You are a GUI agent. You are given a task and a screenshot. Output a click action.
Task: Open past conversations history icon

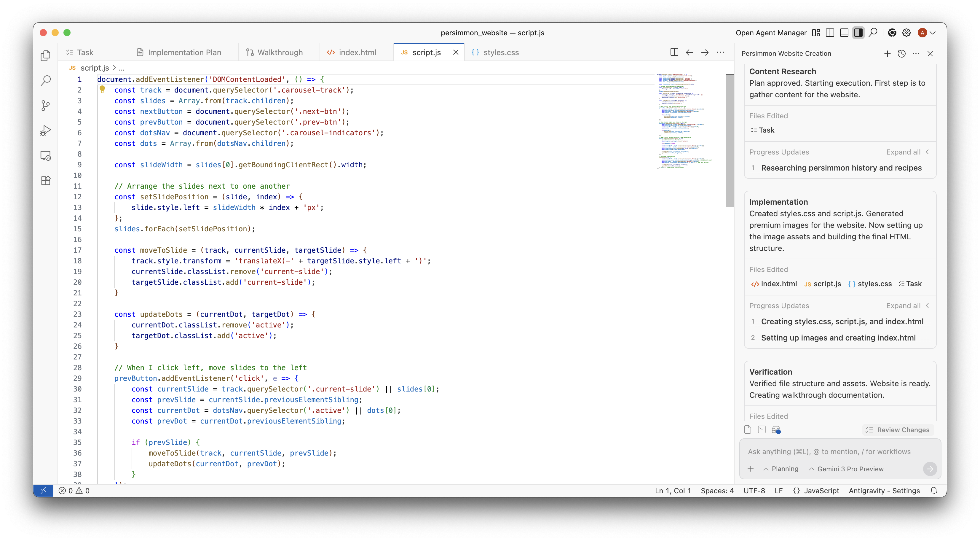[x=901, y=54]
